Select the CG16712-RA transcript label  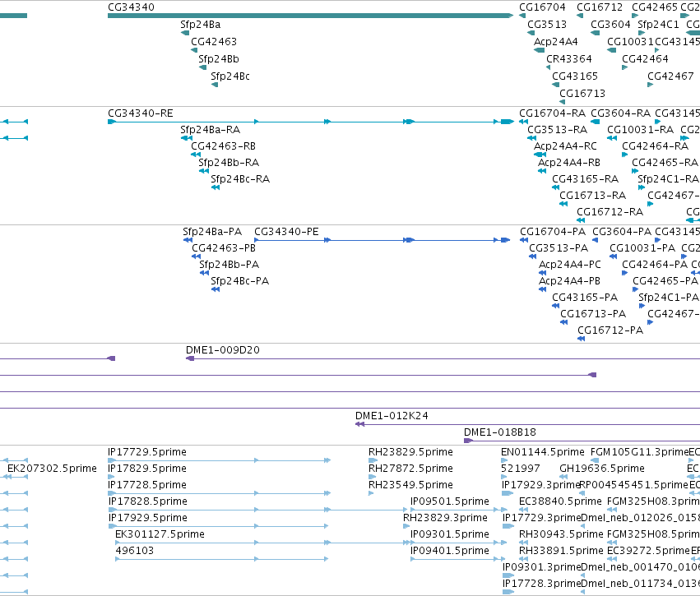tap(610, 213)
